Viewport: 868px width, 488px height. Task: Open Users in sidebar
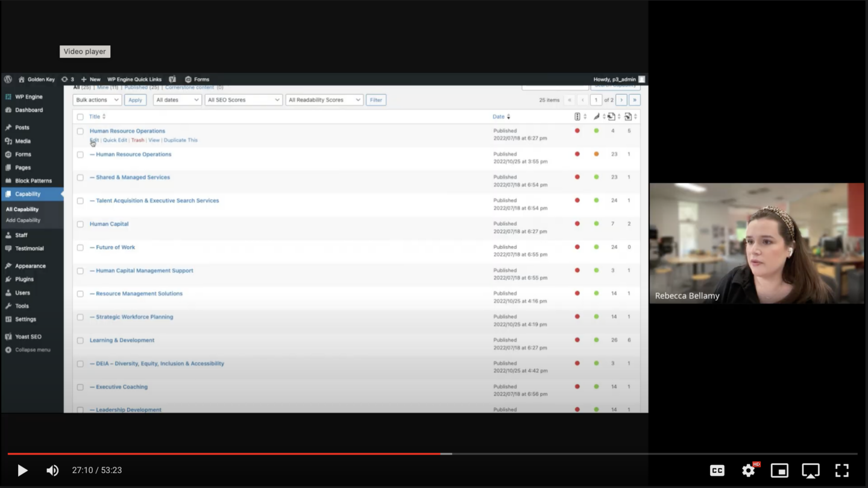[x=22, y=293]
